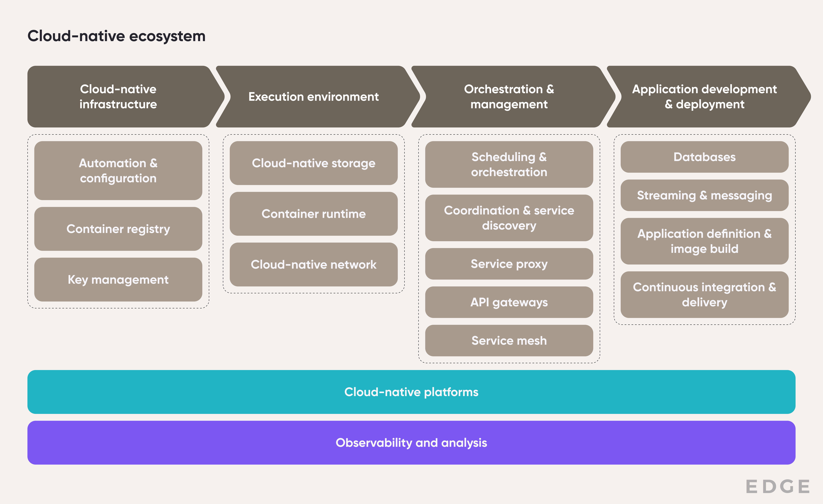Pick the 'Databases' box
Viewport: 823px width, 504px height.
click(704, 157)
